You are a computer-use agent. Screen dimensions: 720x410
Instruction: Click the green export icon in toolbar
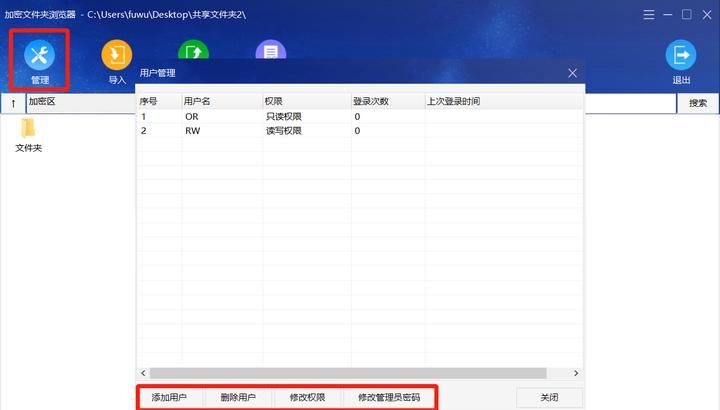(x=193, y=50)
